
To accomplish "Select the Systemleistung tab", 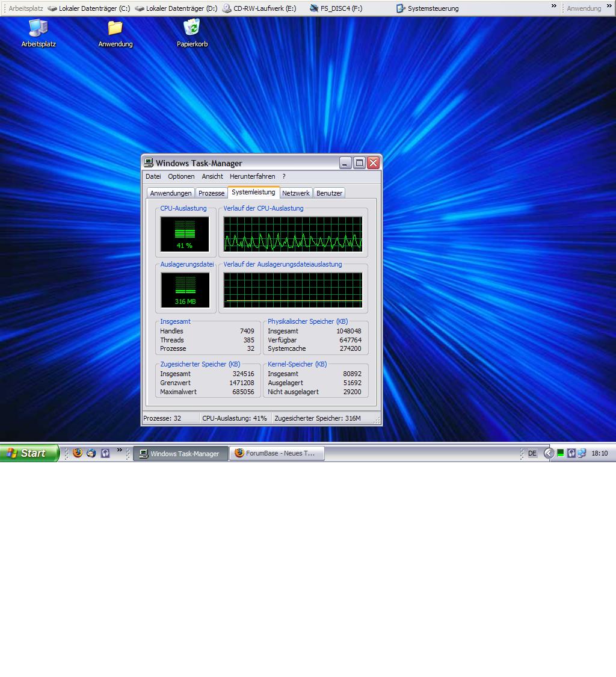I will [253, 192].
